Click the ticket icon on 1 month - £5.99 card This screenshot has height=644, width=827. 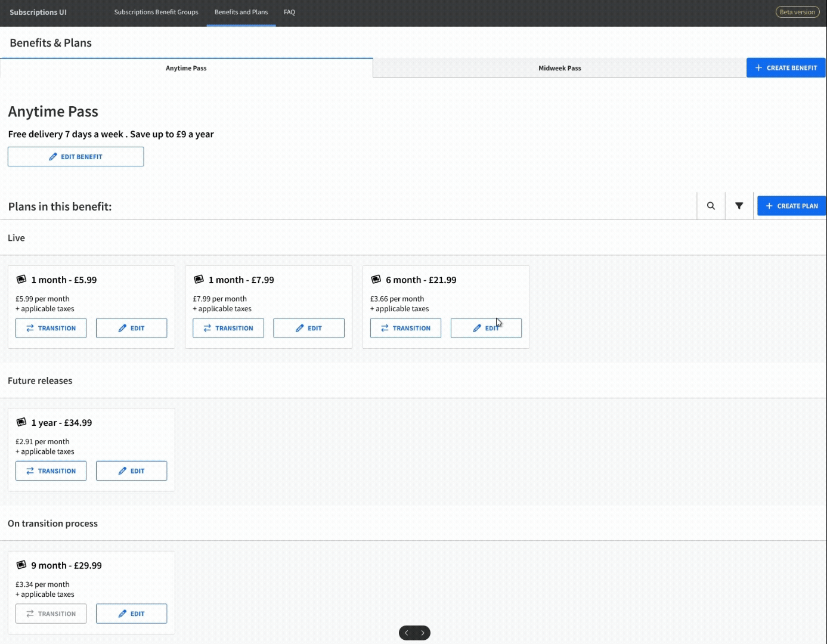click(21, 279)
